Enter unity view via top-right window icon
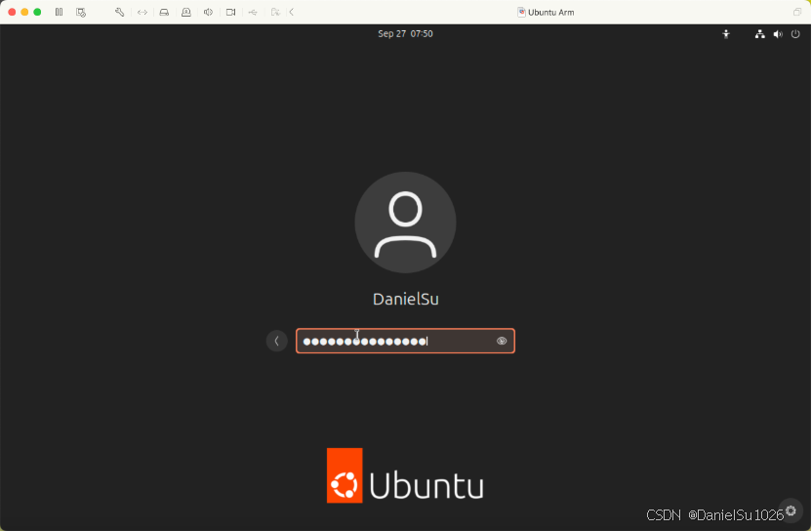812x531 pixels. (x=797, y=12)
